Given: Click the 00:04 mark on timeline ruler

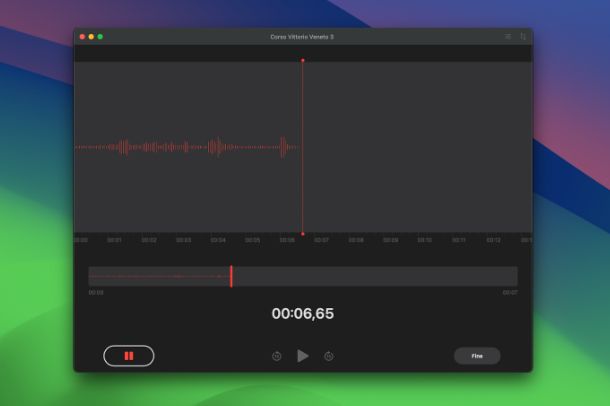Looking at the screenshot, I should (218, 240).
